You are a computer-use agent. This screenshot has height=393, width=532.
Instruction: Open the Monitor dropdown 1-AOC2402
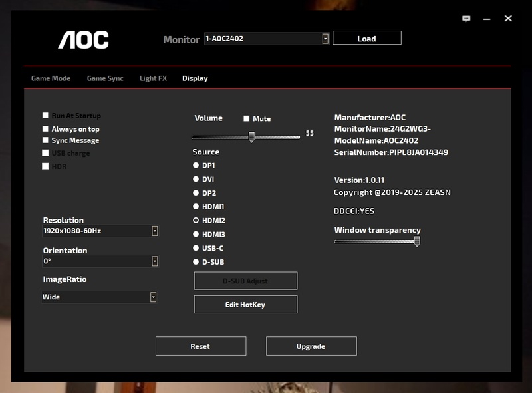[267, 39]
